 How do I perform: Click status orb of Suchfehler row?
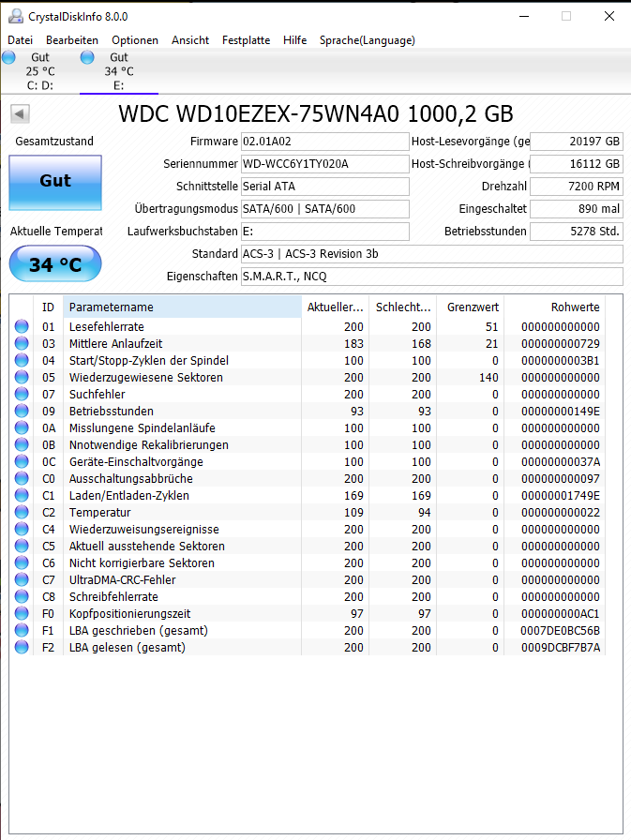click(x=22, y=394)
